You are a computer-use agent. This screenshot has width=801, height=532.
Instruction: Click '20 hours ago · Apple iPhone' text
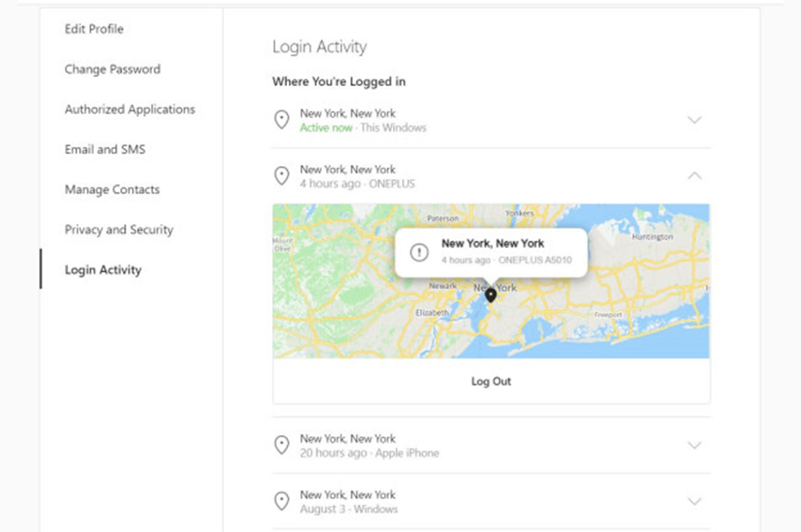click(x=370, y=453)
